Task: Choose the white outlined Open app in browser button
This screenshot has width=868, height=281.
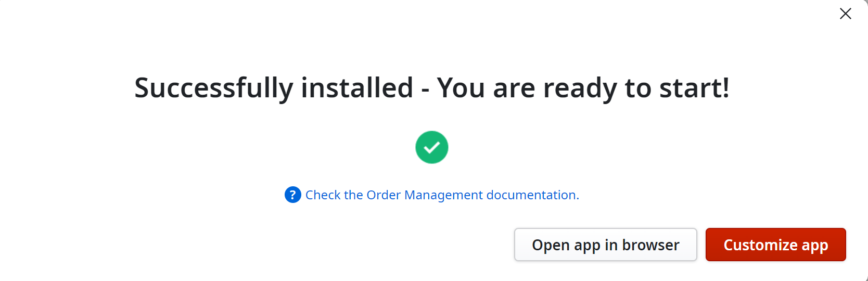Action: click(x=606, y=245)
